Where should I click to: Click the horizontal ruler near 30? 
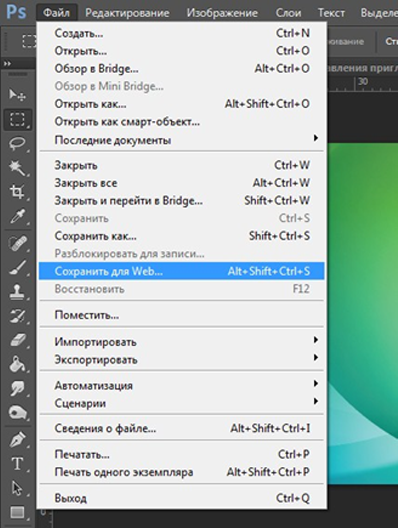(x=362, y=84)
